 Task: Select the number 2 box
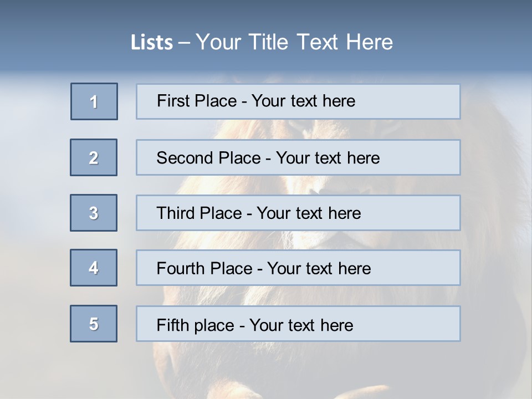[94, 157]
